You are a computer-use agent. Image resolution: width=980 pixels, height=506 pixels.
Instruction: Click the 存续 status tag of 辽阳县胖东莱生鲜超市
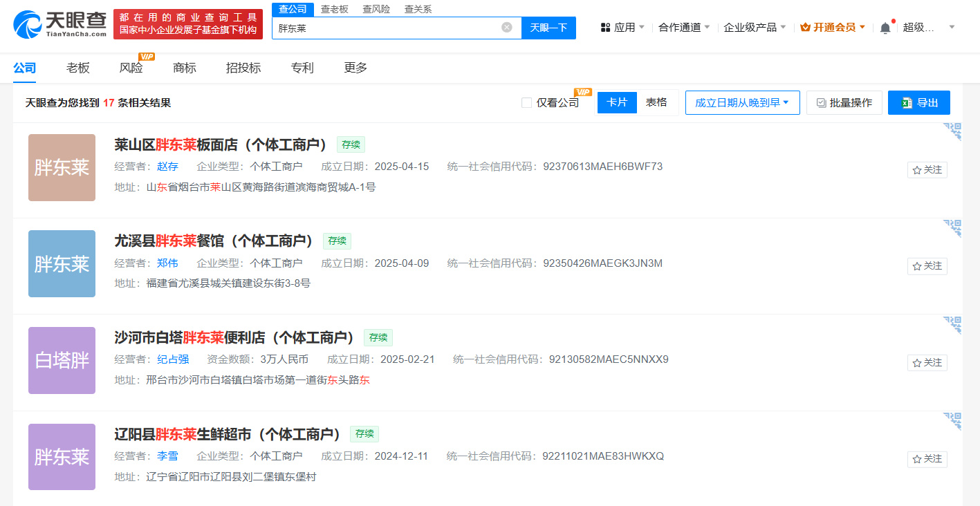point(364,434)
